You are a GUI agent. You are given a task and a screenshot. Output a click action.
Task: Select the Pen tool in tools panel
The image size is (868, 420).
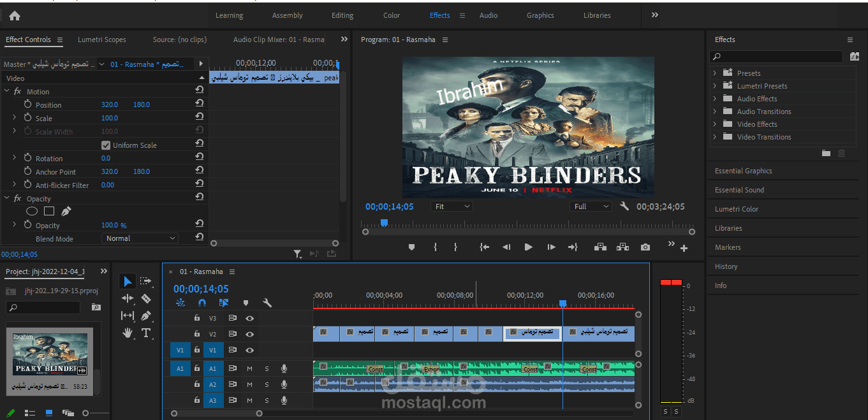pyautogui.click(x=146, y=315)
